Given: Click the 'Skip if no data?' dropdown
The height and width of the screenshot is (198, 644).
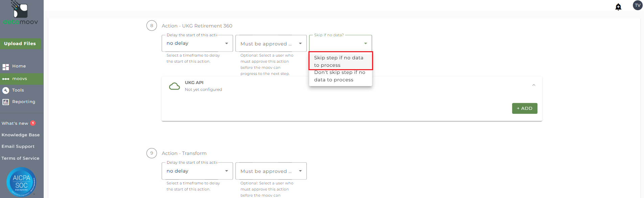Looking at the screenshot, I should (x=341, y=43).
